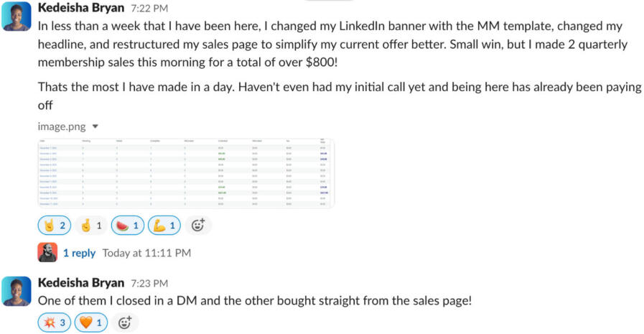Click the image.png file name label
644x334 pixels.
click(62, 126)
